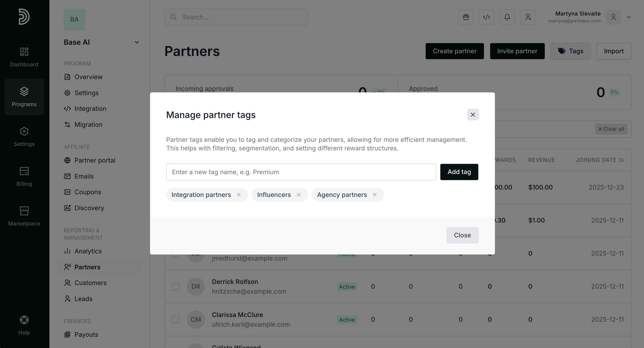
Task: Click the Add tag button
Action: [459, 172]
